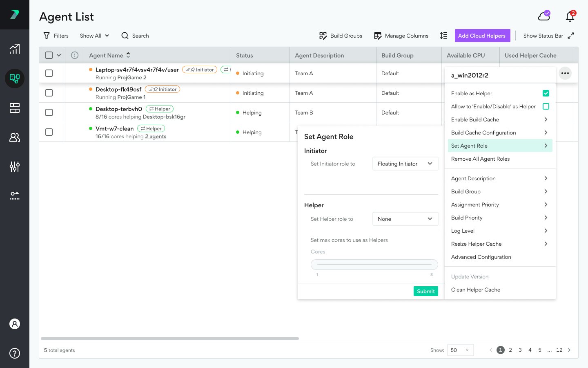
Task: Open the Show 50 per page dropdown
Action: point(461,350)
